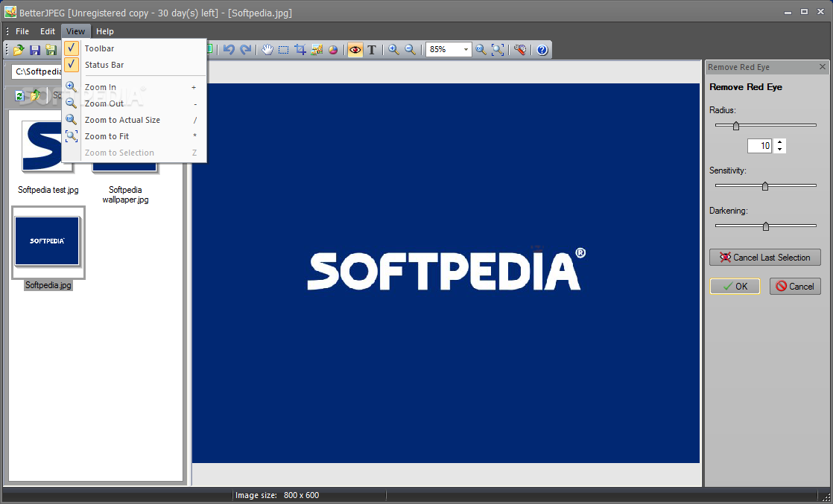Image resolution: width=833 pixels, height=504 pixels.
Task: Close the open View menu
Action: pyautogui.click(x=75, y=31)
